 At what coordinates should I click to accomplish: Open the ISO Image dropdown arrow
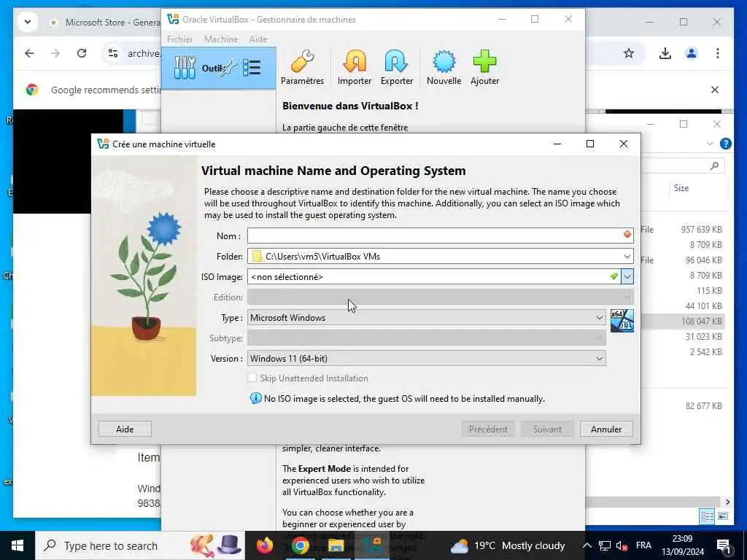627,276
